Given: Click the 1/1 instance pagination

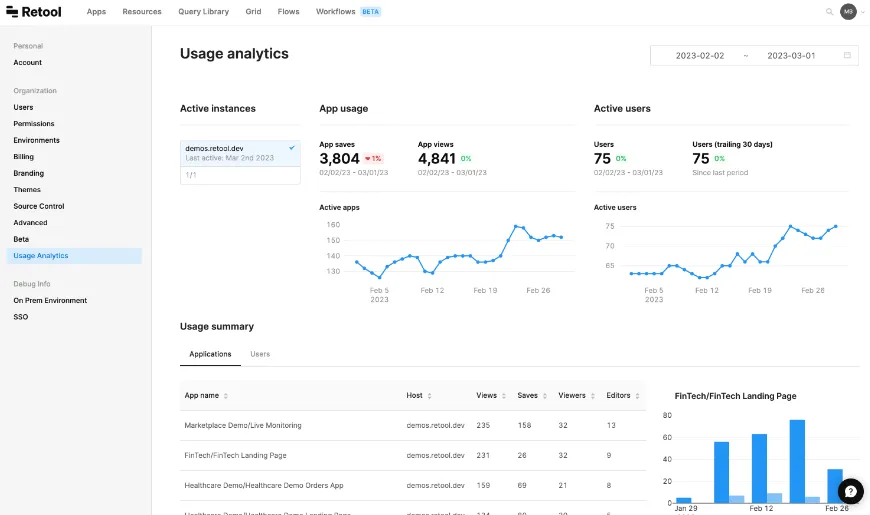Looking at the screenshot, I should tap(191, 175).
